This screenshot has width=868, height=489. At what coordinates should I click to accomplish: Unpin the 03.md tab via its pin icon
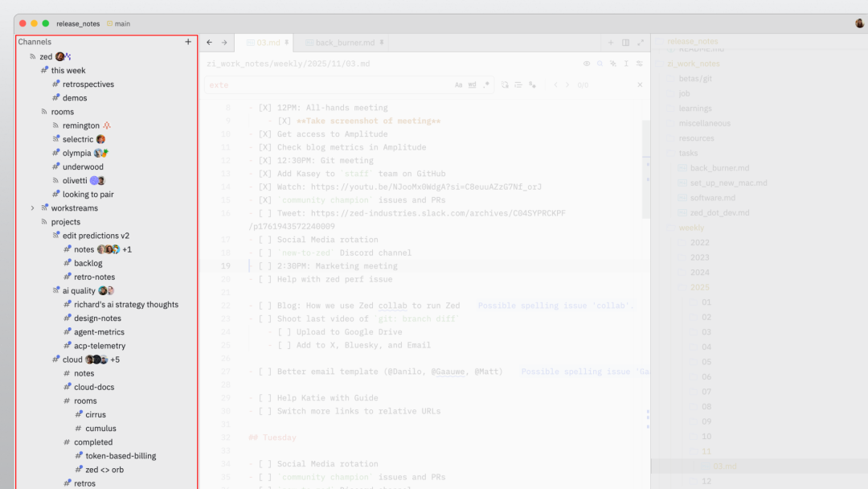tap(287, 42)
